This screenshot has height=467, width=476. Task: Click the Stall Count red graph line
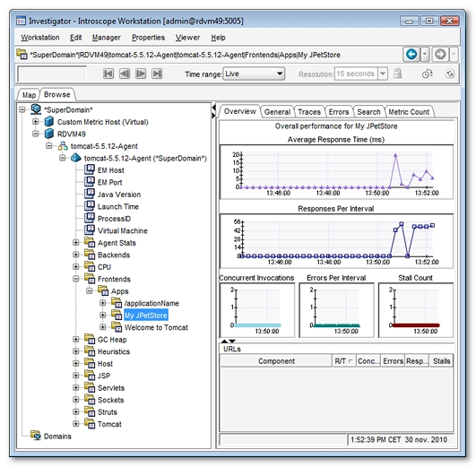click(x=416, y=325)
